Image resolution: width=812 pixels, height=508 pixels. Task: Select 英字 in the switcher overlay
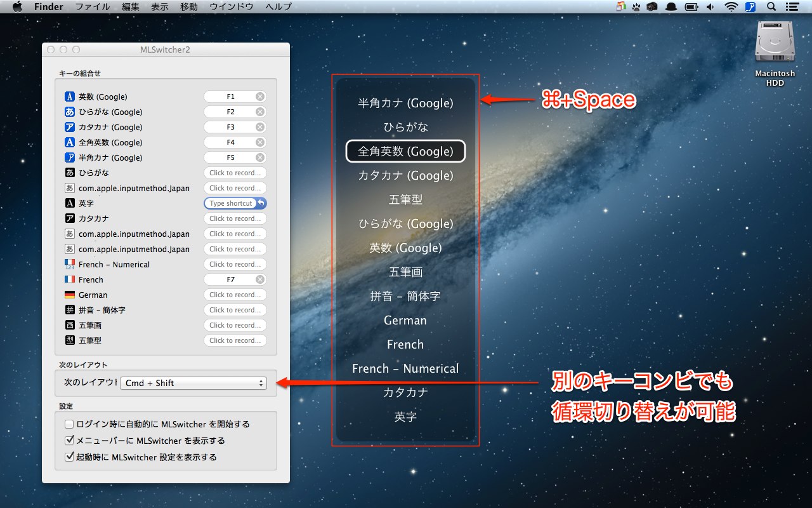(405, 417)
